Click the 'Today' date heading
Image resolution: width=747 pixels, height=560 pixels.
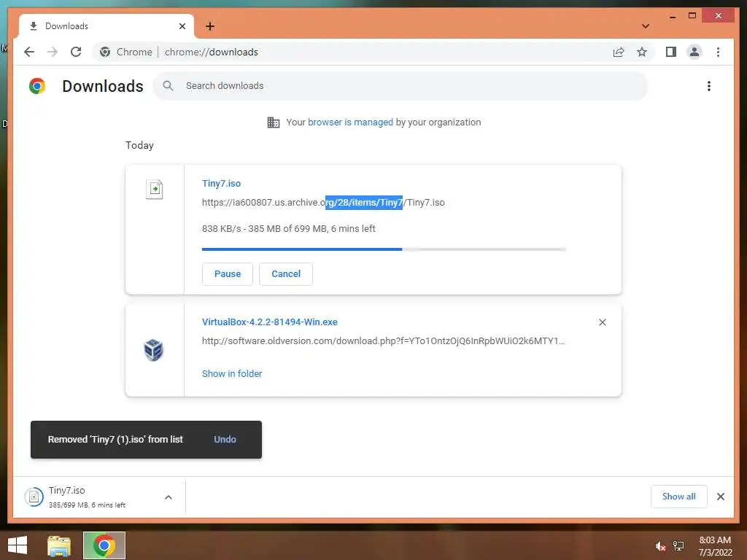pyautogui.click(x=139, y=145)
